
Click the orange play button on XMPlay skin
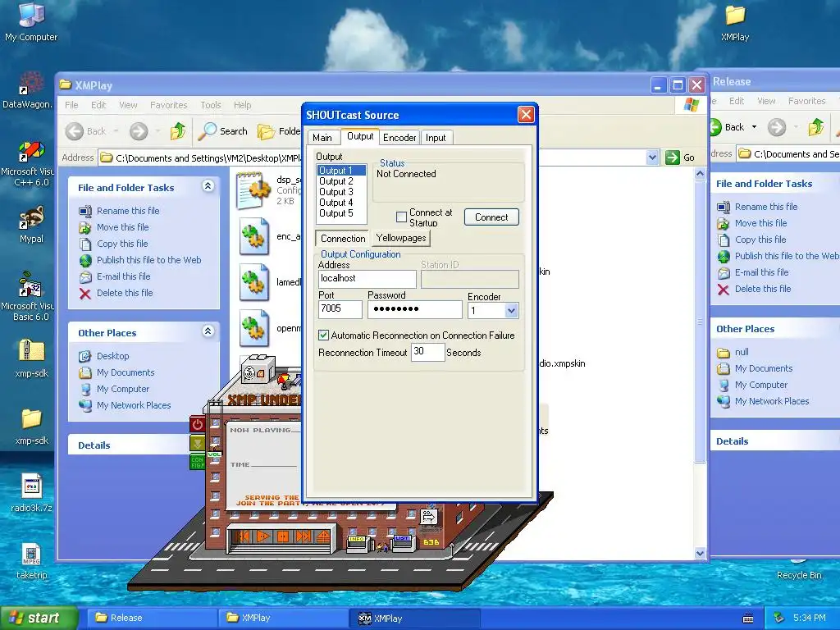[262, 536]
